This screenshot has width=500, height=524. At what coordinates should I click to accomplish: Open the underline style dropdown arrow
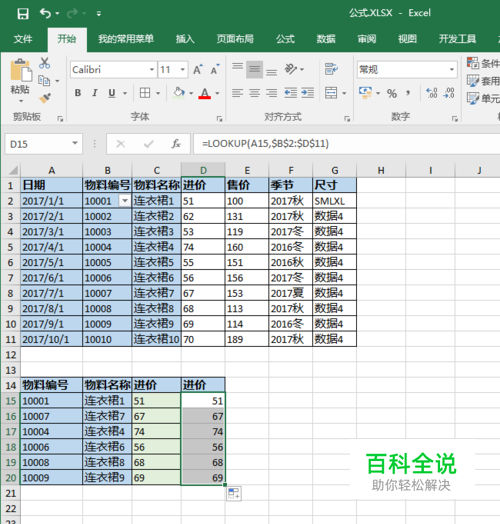coord(125,93)
